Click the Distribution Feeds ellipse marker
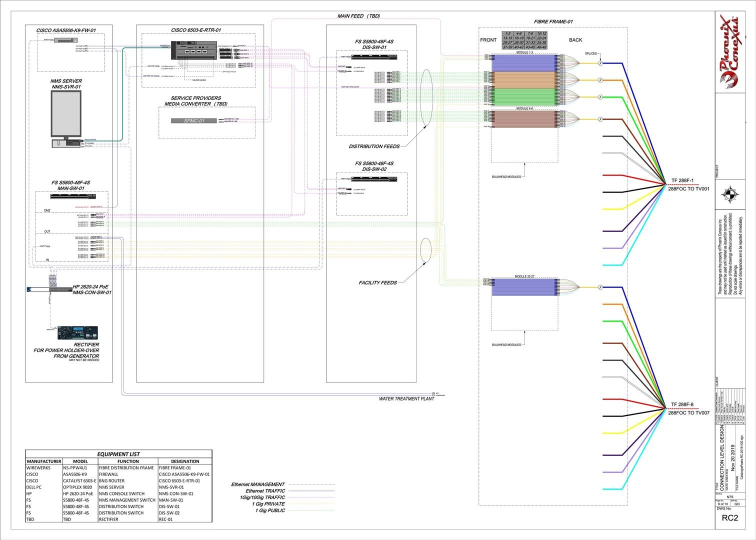 pos(426,97)
